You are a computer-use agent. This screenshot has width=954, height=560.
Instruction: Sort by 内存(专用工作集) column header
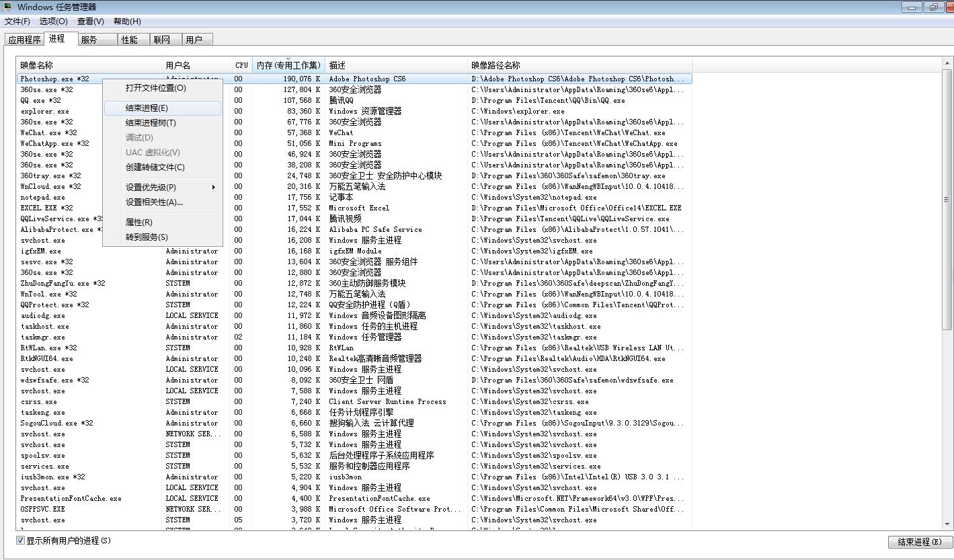tap(288, 65)
